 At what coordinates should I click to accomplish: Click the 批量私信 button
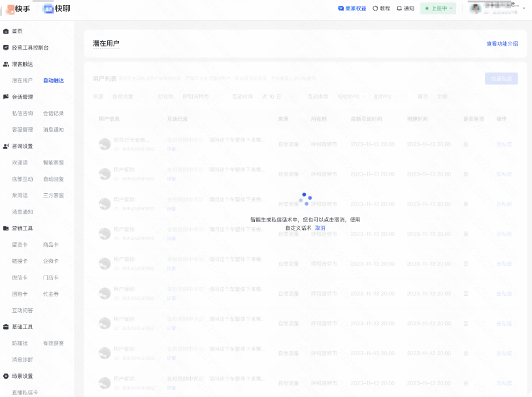pos(501,78)
